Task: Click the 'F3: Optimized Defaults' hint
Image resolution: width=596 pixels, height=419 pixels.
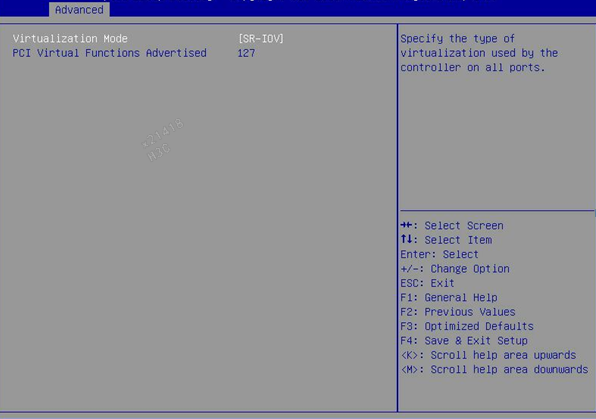Action: pos(467,327)
